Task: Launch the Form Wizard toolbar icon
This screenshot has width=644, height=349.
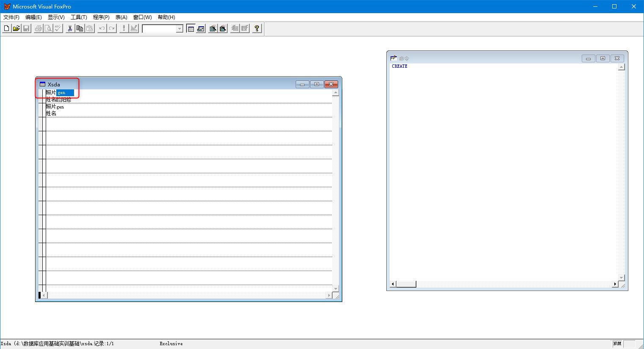Action: coord(213,28)
